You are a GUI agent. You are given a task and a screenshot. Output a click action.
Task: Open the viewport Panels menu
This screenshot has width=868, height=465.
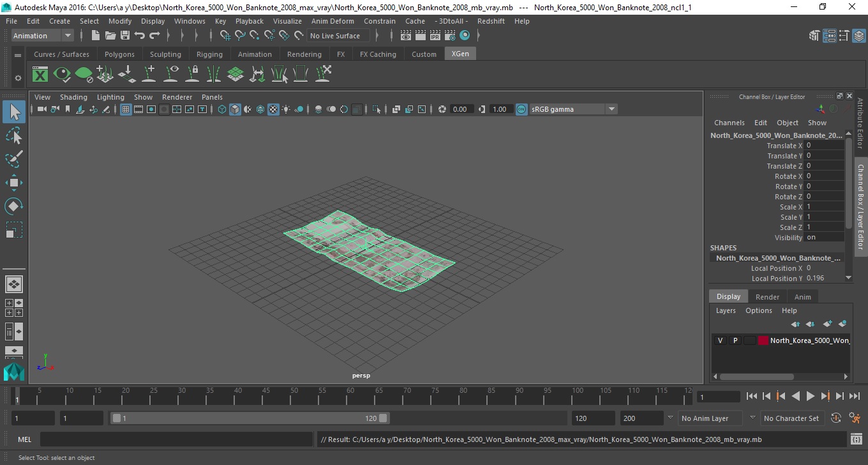[x=212, y=97]
